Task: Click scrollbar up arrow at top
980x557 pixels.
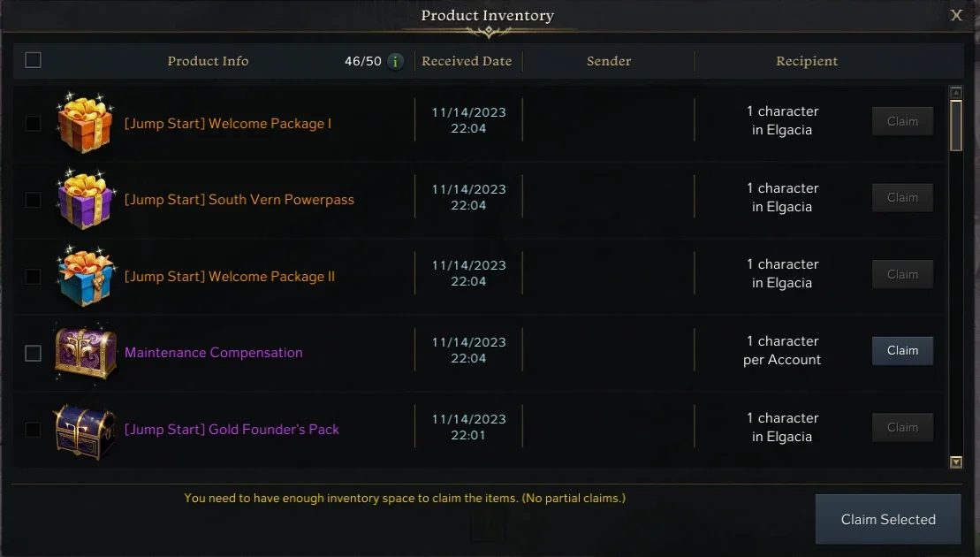Action: [x=955, y=93]
